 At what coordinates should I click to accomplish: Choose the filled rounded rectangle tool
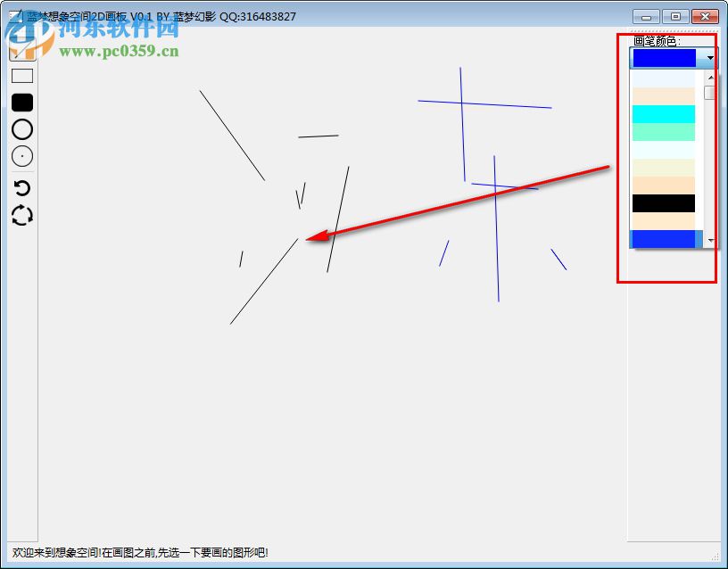[21, 103]
